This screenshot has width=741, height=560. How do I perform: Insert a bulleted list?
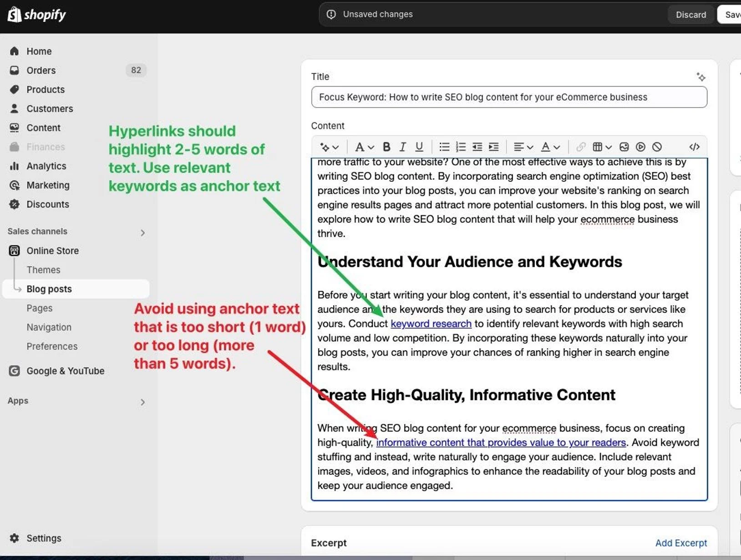click(x=444, y=147)
